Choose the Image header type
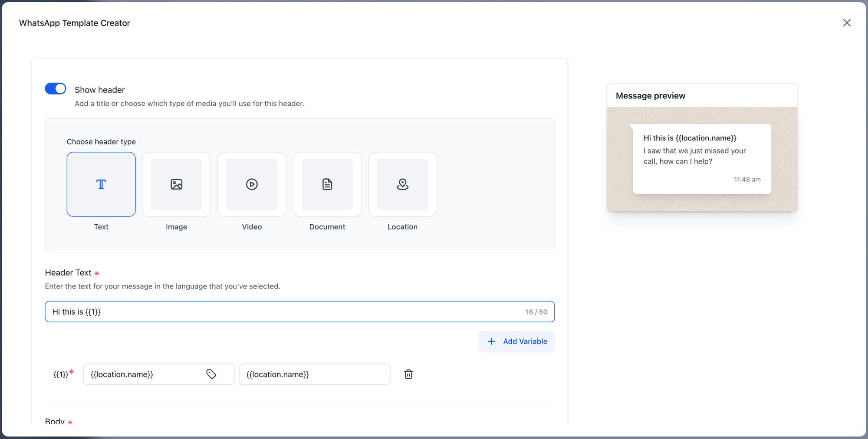This screenshot has width=868, height=439. tap(177, 184)
